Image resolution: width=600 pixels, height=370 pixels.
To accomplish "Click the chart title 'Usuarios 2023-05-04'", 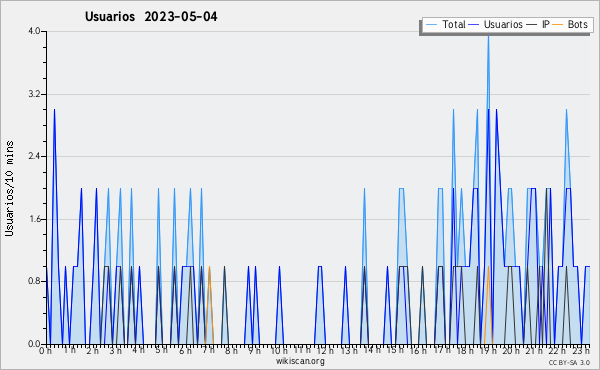I will click(x=151, y=16).
